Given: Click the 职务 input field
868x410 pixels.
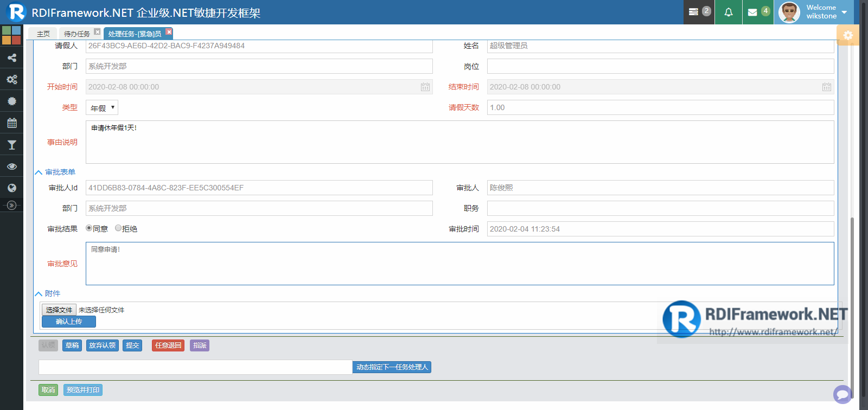Looking at the screenshot, I should (x=661, y=208).
